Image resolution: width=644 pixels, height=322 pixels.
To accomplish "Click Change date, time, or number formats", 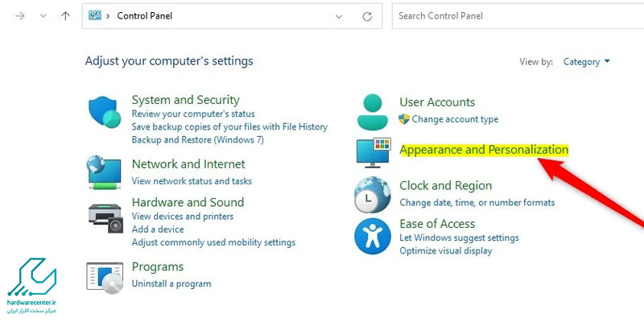I will click(477, 203).
